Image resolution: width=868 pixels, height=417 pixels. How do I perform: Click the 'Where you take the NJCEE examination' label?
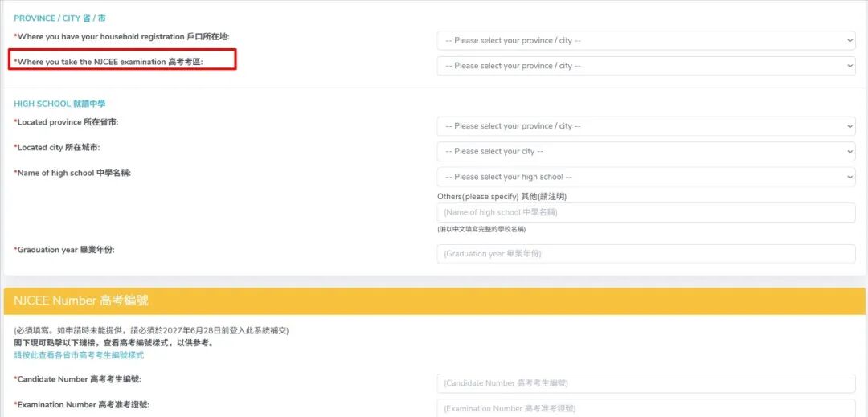[x=108, y=62]
